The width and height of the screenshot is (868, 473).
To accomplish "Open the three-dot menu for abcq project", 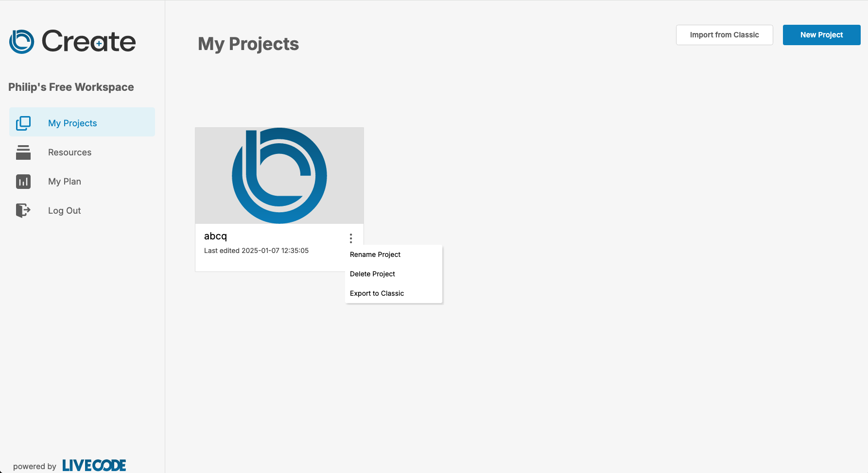I will coord(351,238).
